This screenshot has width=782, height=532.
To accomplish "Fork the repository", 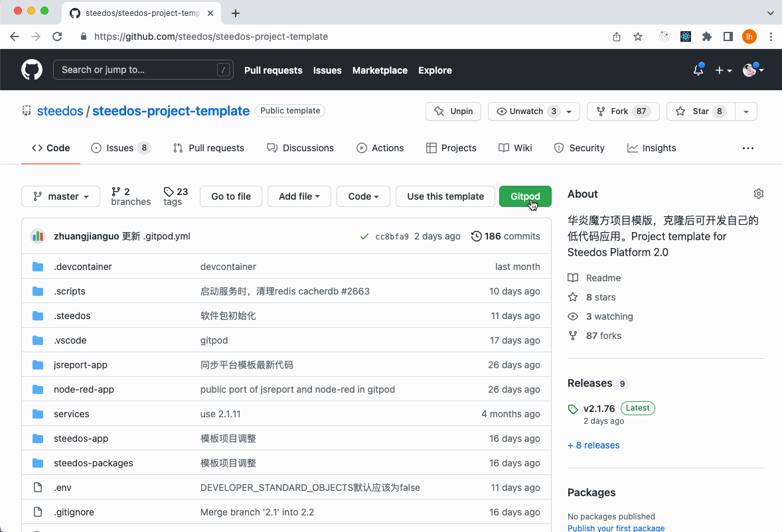I will click(x=623, y=111).
